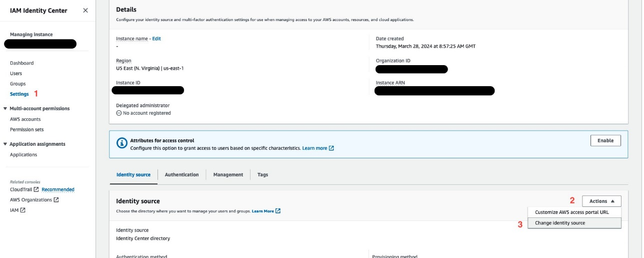The image size is (644, 258).
Task: Click the info icon in Attributes banner
Action: pos(122,143)
